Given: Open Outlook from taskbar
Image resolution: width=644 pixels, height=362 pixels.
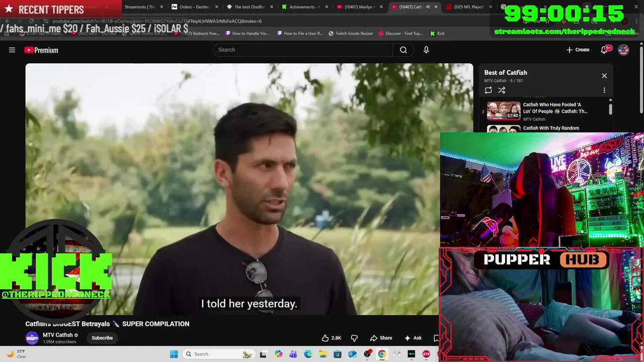Looking at the screenshot, I should coord(352,354).
